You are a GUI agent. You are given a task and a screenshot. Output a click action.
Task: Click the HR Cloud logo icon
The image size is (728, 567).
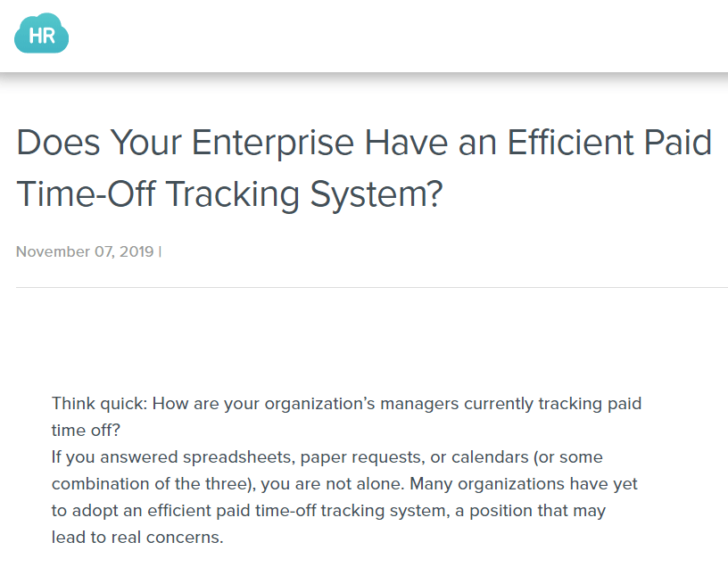point(42,36)
